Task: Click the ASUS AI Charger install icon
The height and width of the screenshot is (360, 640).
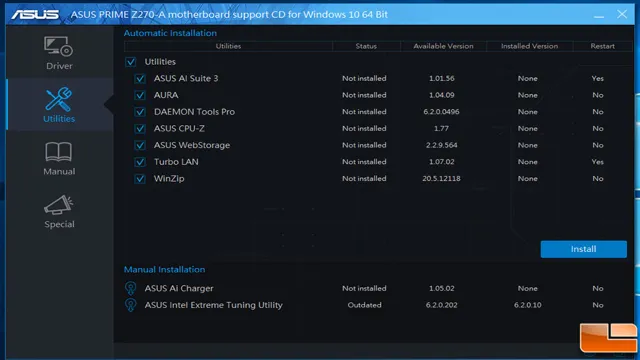Action: pos(131,288)
